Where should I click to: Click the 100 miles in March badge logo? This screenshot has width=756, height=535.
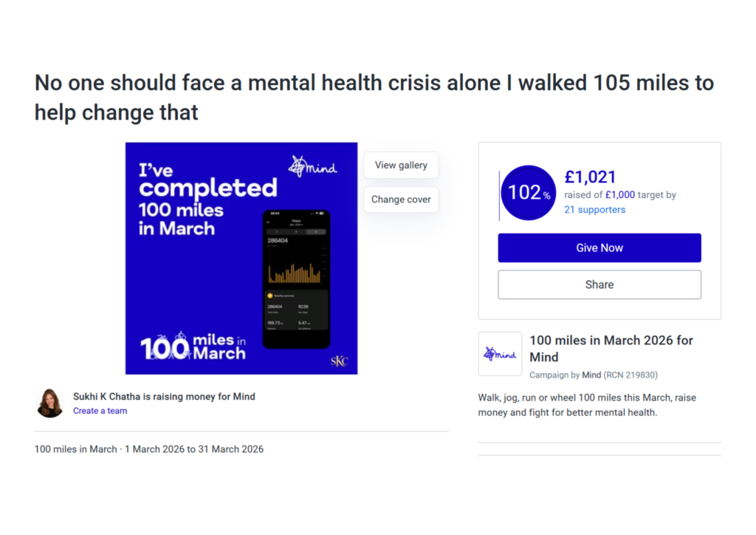[x=193, y=347]
